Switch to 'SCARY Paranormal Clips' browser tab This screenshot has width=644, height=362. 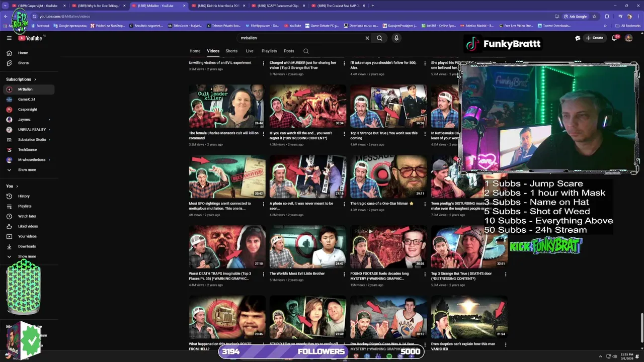point(278,6)
